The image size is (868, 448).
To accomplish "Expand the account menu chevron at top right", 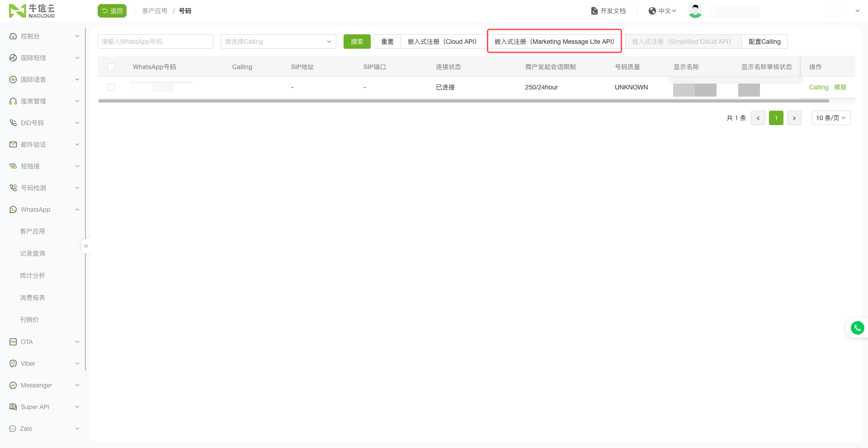I will point(858,11).
